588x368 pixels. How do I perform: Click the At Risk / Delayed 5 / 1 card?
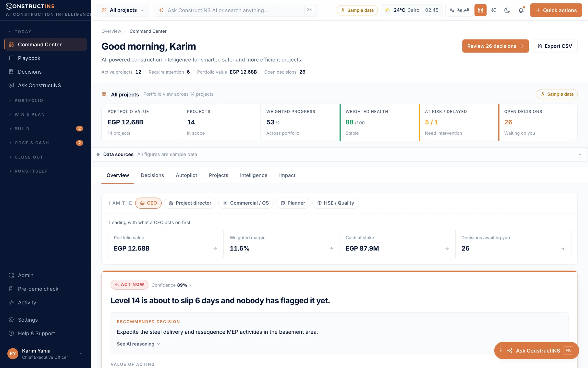pyautogui.click(x=459, y=122)
